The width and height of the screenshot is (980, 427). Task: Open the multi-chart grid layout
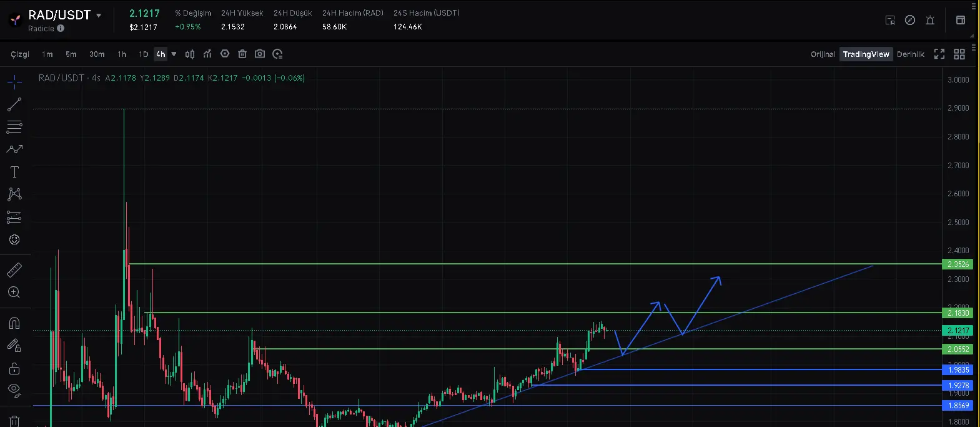(959, 54)
